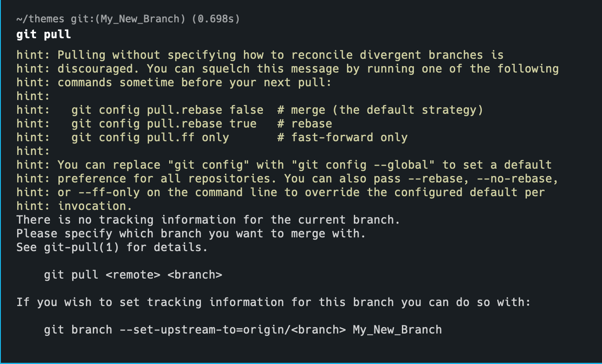Image resolution: width=602 pixels, height=364 pixels.
Task: Click 'git config pull.ff only' hint line
Action: (150, 137)
